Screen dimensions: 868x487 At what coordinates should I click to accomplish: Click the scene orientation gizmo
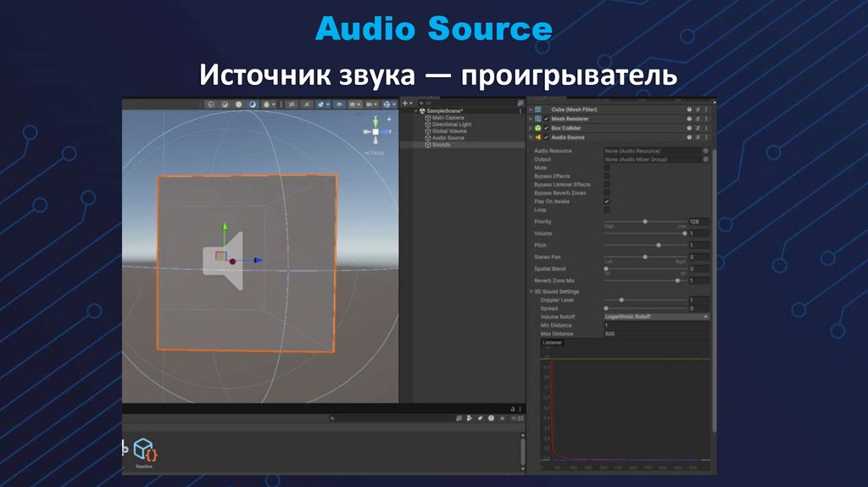coord(376,132)
